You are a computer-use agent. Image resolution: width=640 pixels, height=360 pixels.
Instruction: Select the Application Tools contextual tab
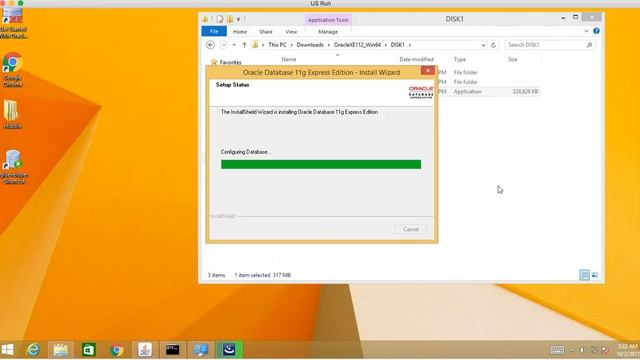(328, 20)
